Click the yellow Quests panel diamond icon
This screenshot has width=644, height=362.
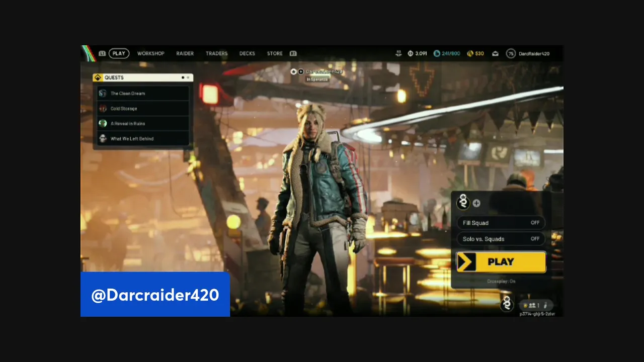(98, 77)
